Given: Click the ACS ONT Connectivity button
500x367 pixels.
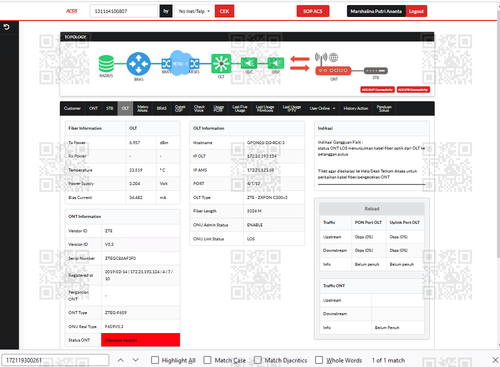Looking at the screenshot, I should point(377,89).
